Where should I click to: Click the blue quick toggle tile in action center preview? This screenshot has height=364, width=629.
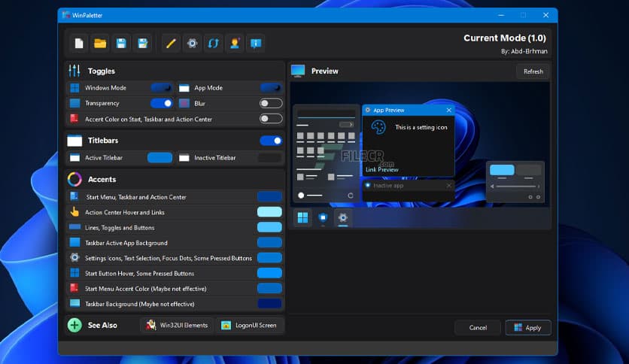pos(502,169)
